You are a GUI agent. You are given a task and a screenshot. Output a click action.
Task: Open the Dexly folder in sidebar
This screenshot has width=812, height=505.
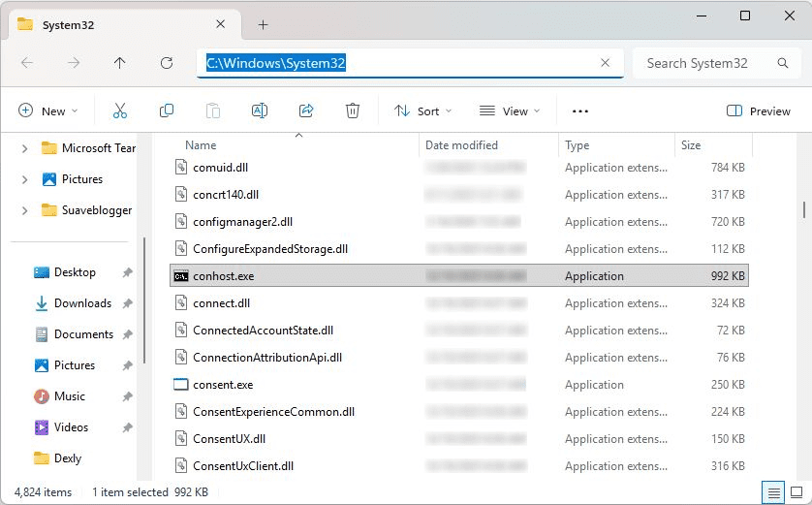click(x=67, y=458)
